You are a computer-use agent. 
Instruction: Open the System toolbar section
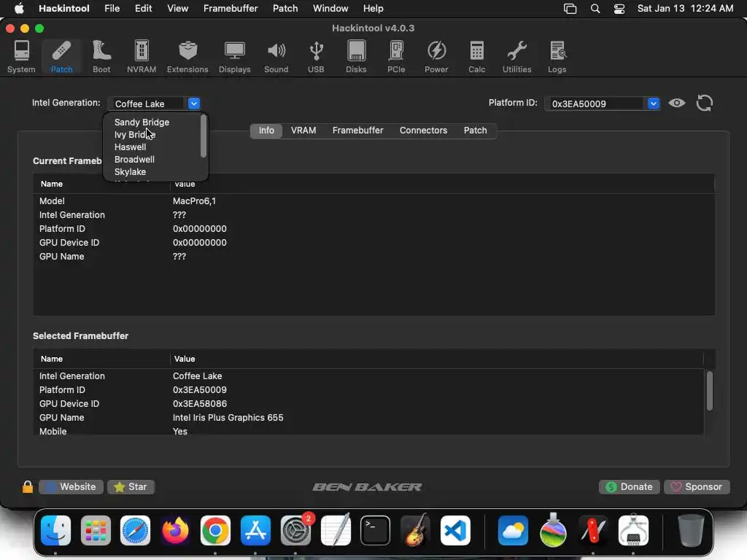click(21, 57)
